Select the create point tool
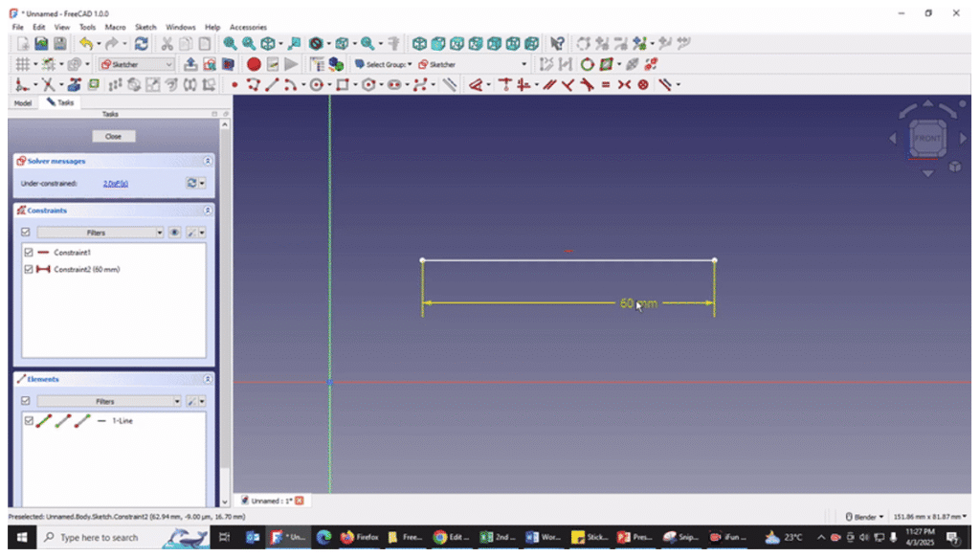Image resolution: width=980 pixels, height=557 pixels. click(x=235, y=85)
